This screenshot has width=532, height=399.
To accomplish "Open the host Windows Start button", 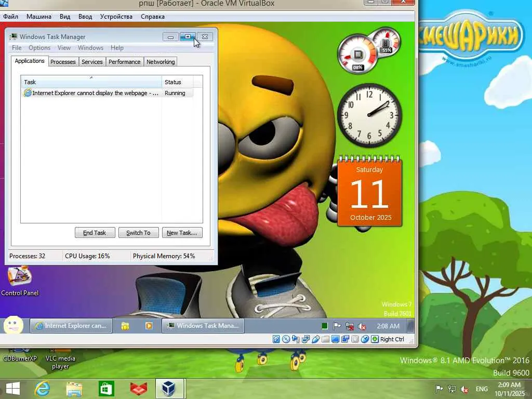I will (13, 389).
